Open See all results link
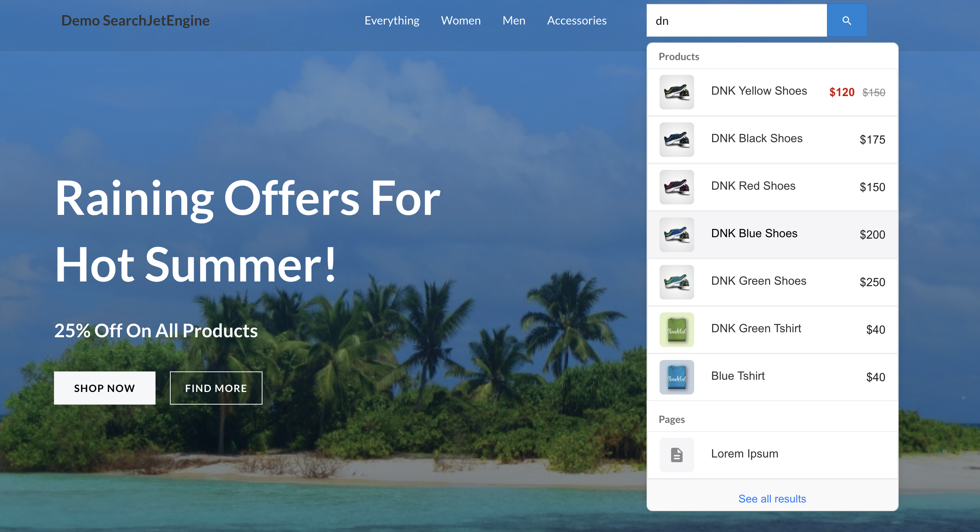Screen dimensions: 980x532 point(772,499)
